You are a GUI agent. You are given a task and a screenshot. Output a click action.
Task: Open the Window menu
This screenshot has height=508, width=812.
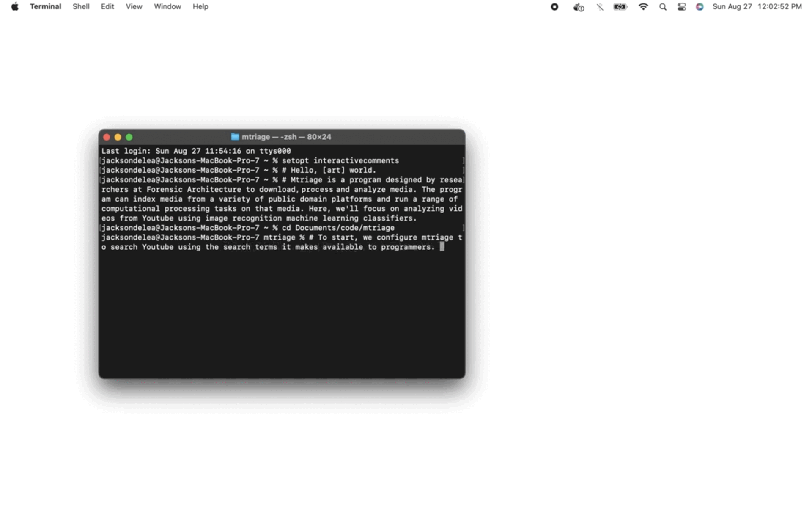pyautogui.click(x=167, y=6)
